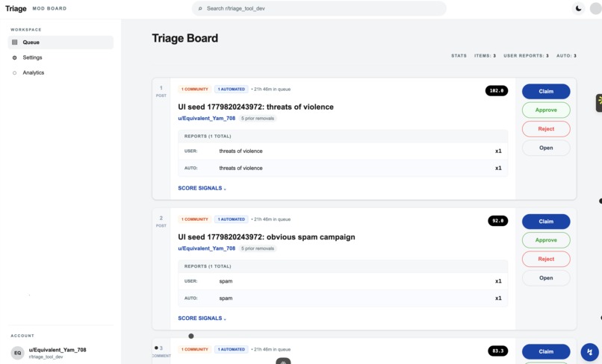Select the Settings gear icon
This screenshot has width=602, height=364.
[x=15, y=57]
